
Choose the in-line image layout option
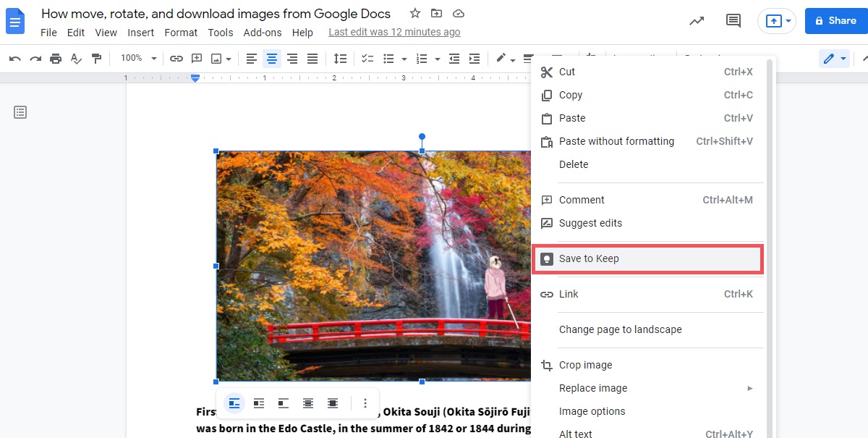[x=234, y=403]
